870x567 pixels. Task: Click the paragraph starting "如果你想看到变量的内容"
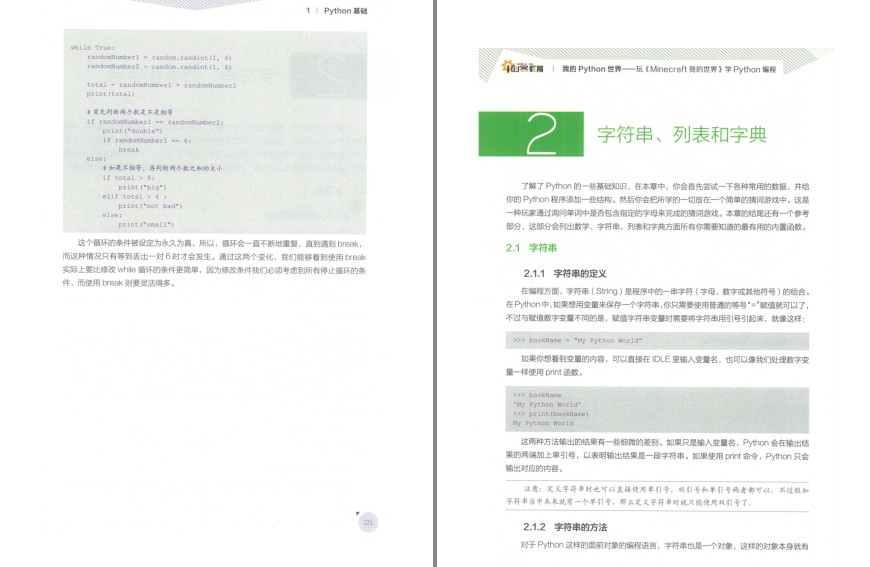657,366
